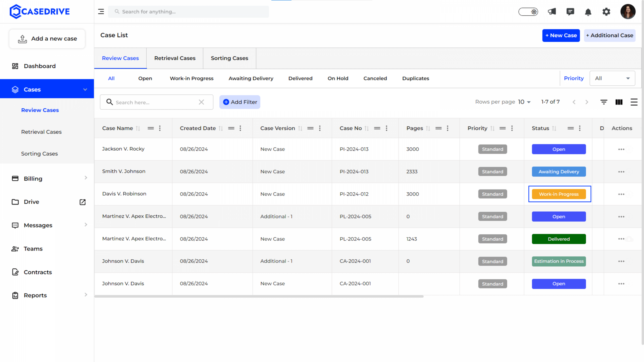Filter by Awaiting Delivery status tab

click(x=251, y=78)
